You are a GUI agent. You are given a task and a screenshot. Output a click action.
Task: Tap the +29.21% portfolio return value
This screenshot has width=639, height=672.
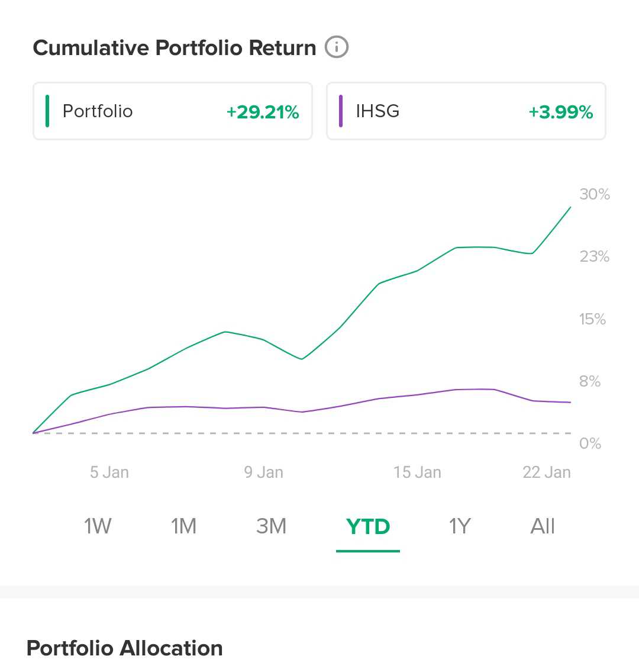coord(263,112)
